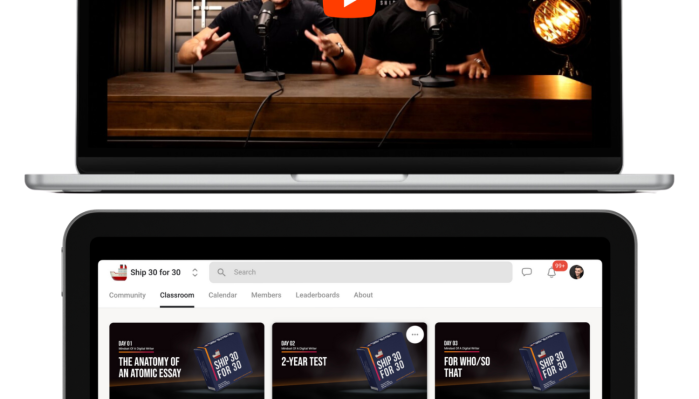699x399 pixels.
Task: Click the Search input field
Action: 361,272
